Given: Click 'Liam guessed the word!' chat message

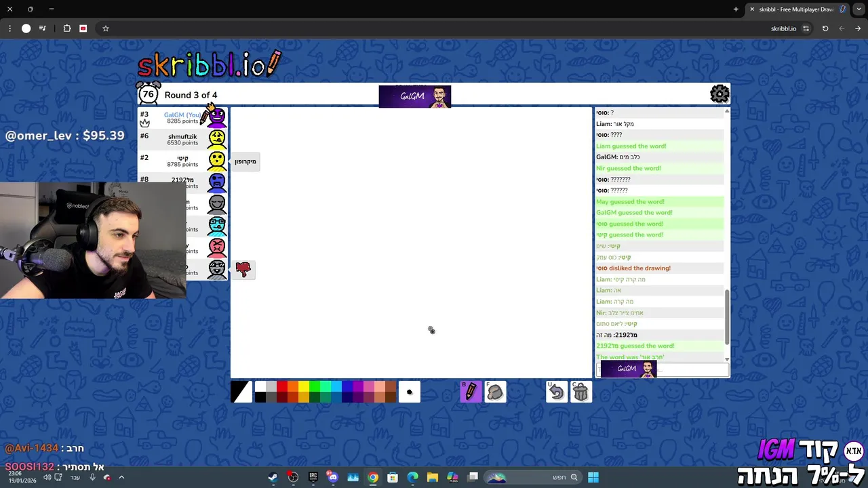Looking at the screenshot, I should [631, 146].
